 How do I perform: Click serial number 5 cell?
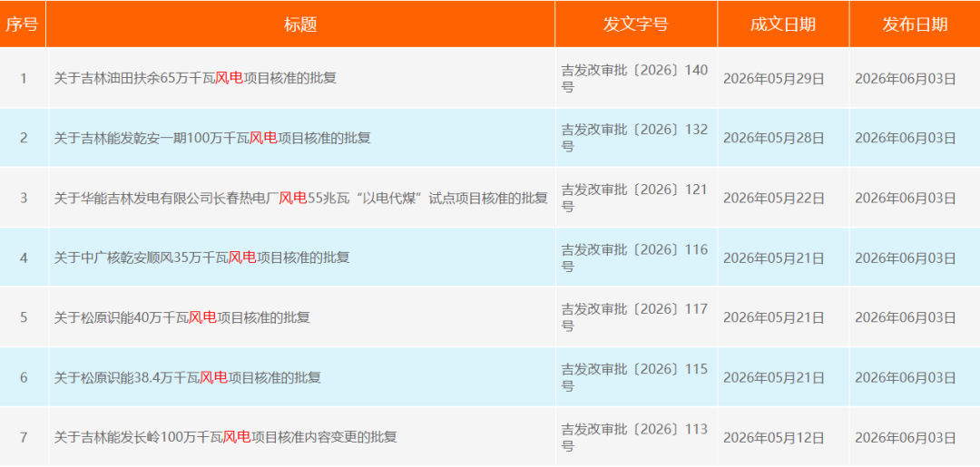[24, 317]
